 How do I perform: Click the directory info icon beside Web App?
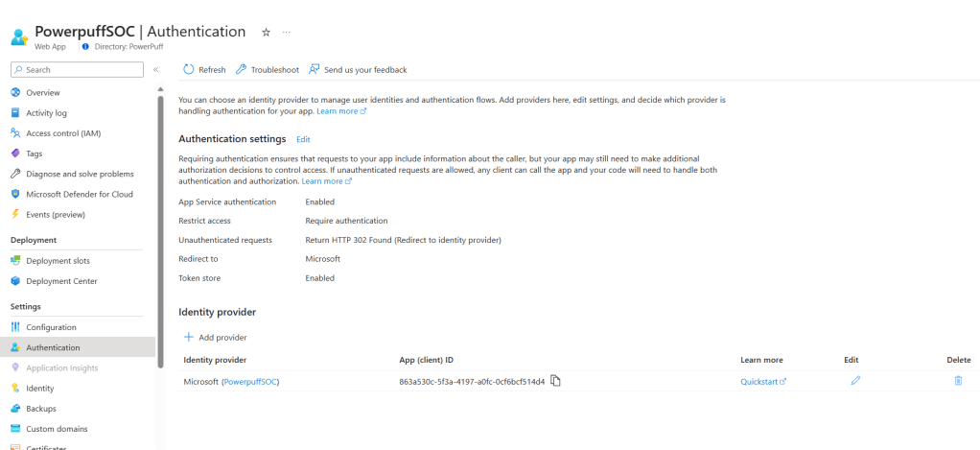pos(85,46)
